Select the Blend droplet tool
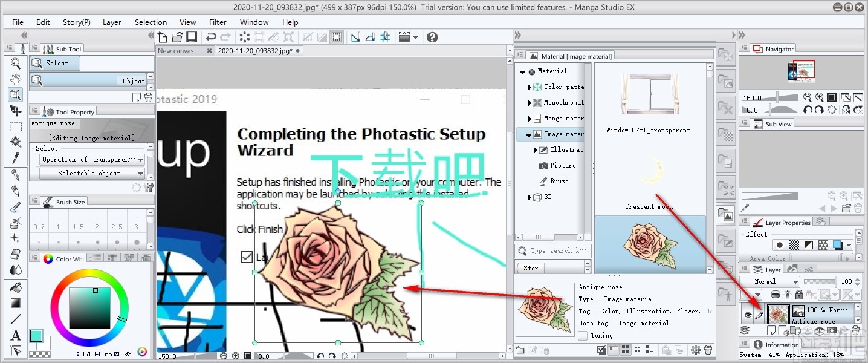868x363 pixels. click(16, 270)
